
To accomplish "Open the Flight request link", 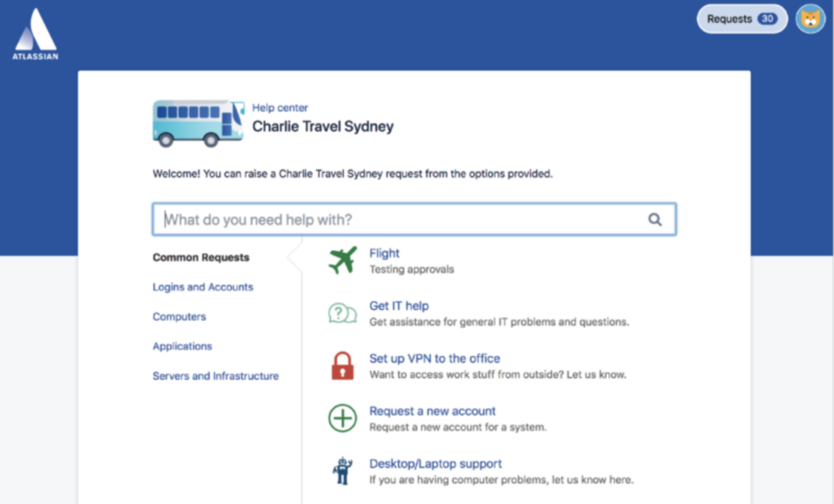I will tap(384, 253).
